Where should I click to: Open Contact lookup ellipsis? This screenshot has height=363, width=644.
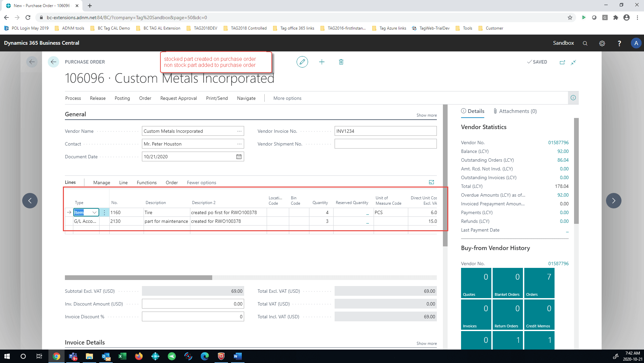tap(239, 144)
